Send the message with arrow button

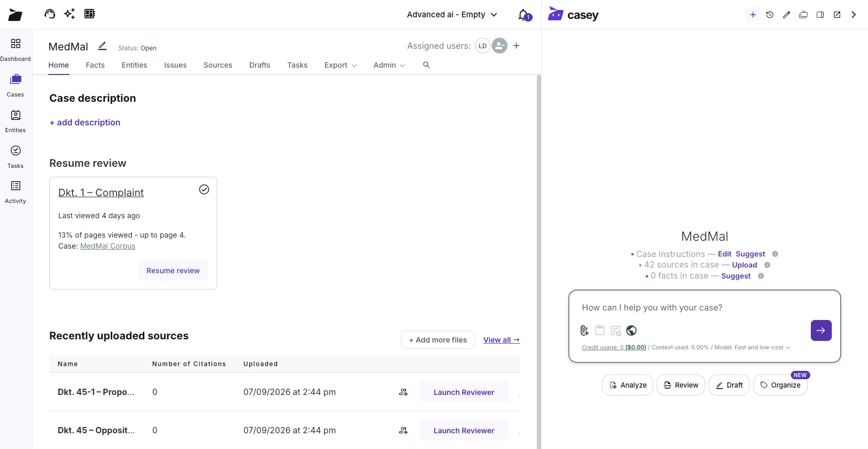[821, 330]
